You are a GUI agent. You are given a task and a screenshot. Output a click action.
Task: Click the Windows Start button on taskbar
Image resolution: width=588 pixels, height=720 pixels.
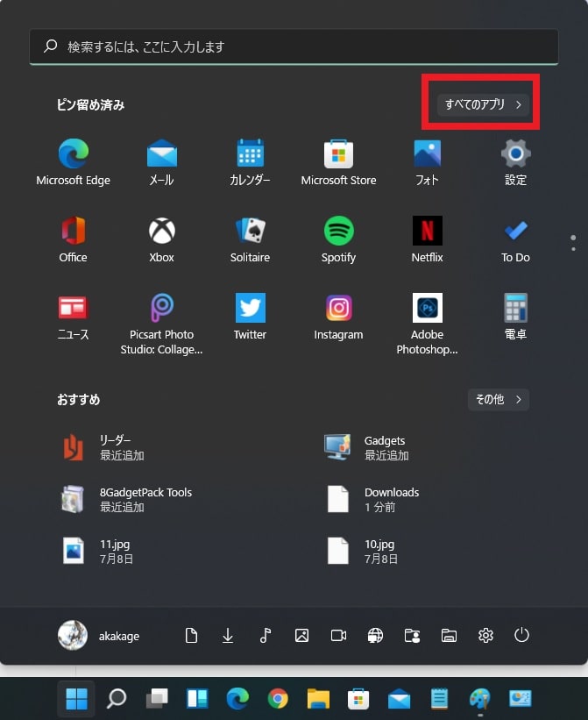tap(76, 699)
